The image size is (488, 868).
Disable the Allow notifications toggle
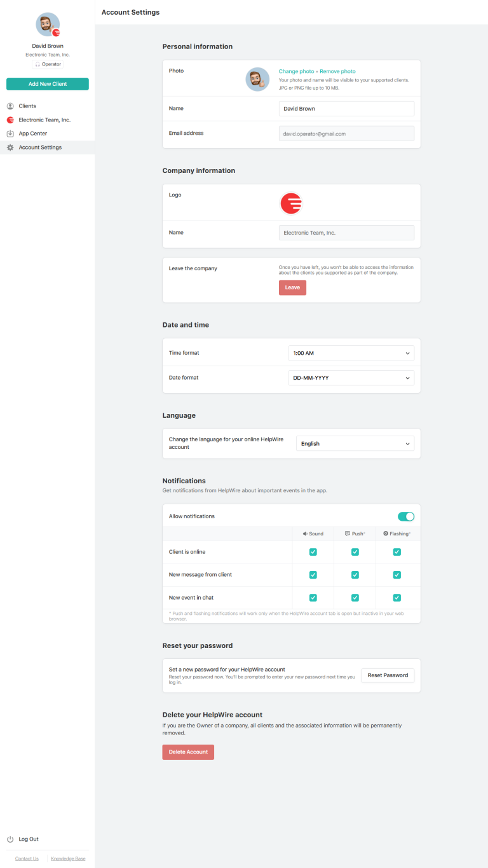406,516
